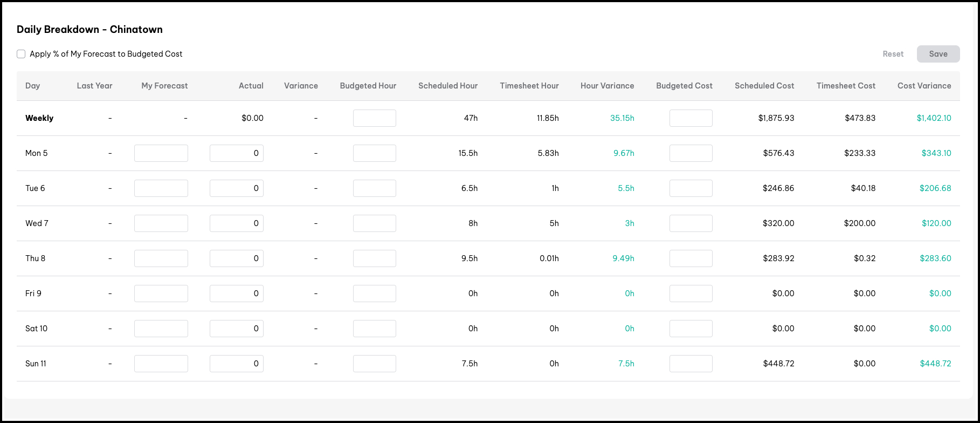Viewport: 980px width, 423px height.
Task: Click Weekly Budgeted Hour input field
Action: point(374,118)
